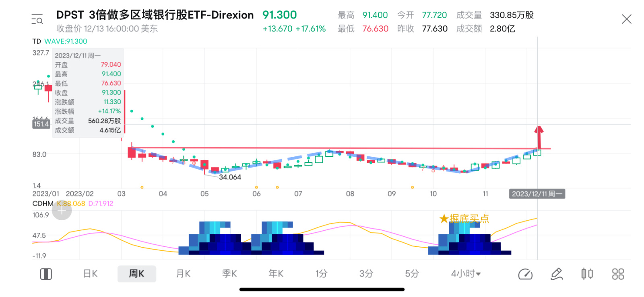Viewport: 644px width, 297px height.
Task: Click the D:71.912 indicator value
Action: (101, 203)
